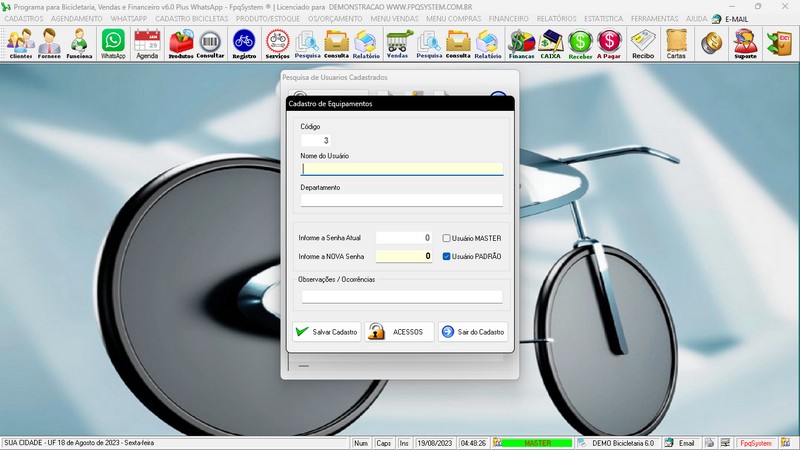
Task: Click the printer icon in status bar
Action: tap(709, 443)
